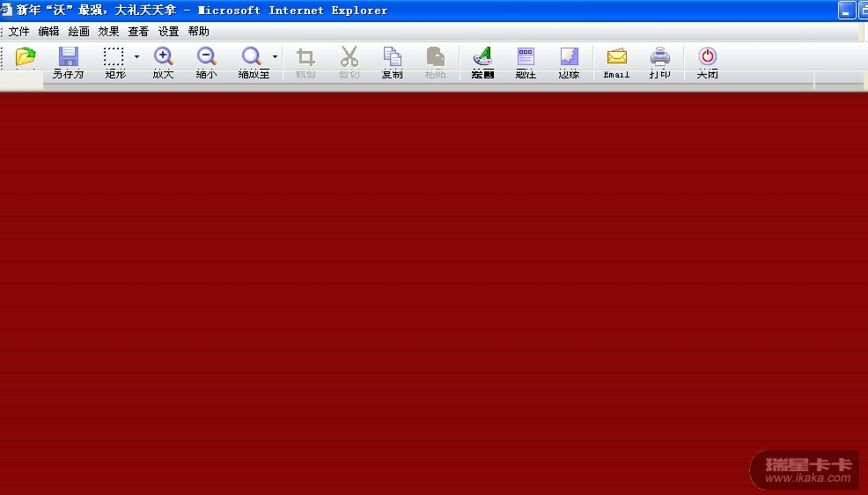Click the red captured image canvas

click(434, 293)
